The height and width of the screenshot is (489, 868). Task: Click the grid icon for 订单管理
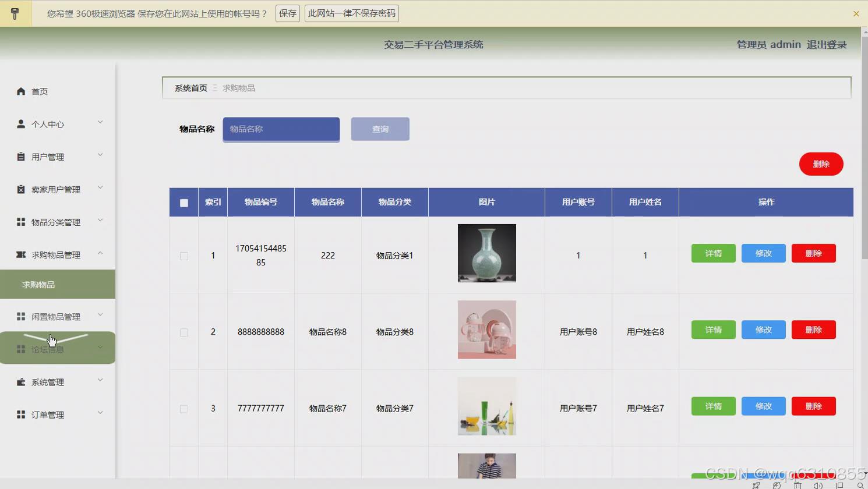[x=21, y=414]
